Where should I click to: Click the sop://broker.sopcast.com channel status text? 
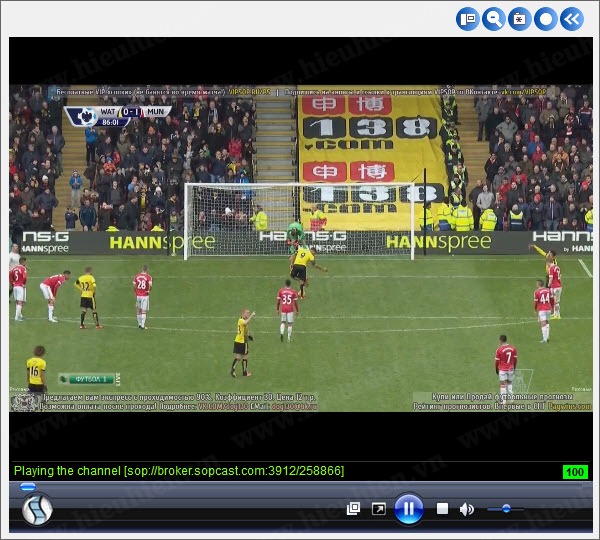pyautogui.click(x=179, y=471)
